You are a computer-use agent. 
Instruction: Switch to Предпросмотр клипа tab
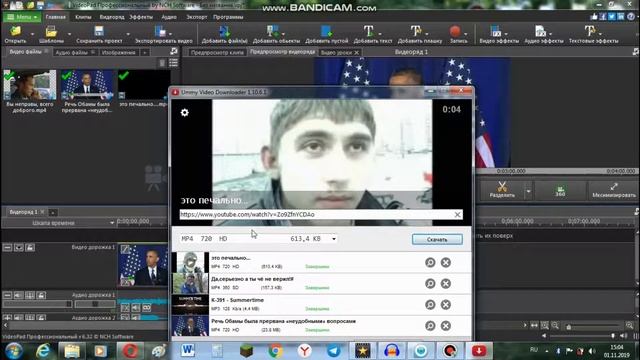217,52
